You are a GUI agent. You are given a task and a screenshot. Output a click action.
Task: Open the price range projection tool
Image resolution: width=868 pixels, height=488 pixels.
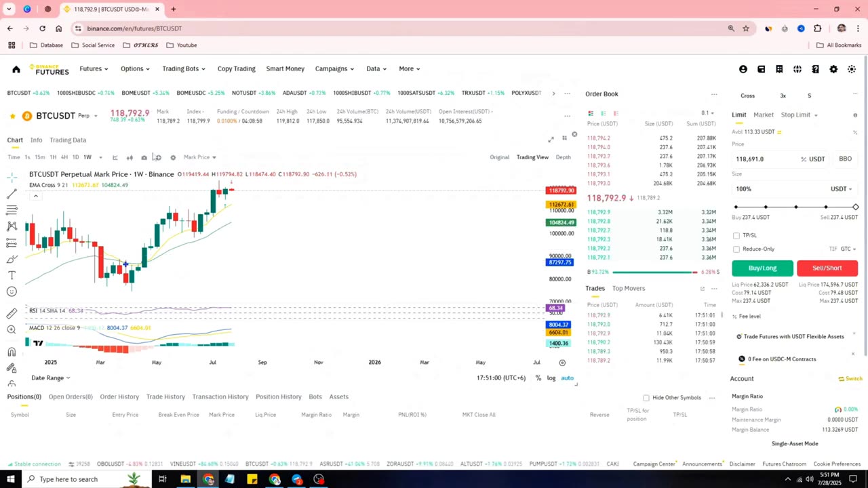[12, 243]
